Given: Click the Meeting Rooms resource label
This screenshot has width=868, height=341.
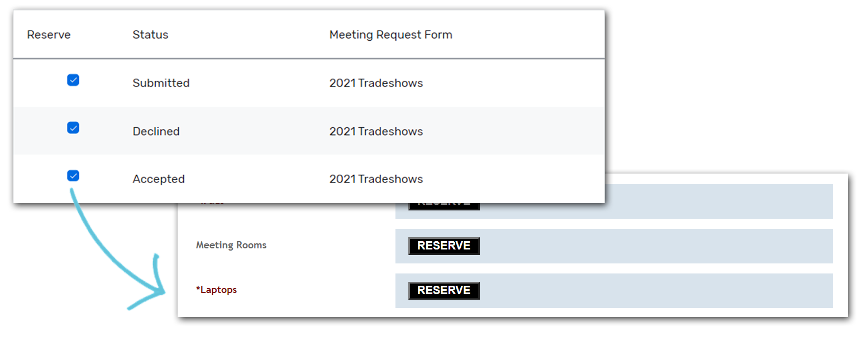Looking at the screenshot, I should coord(231,244).
